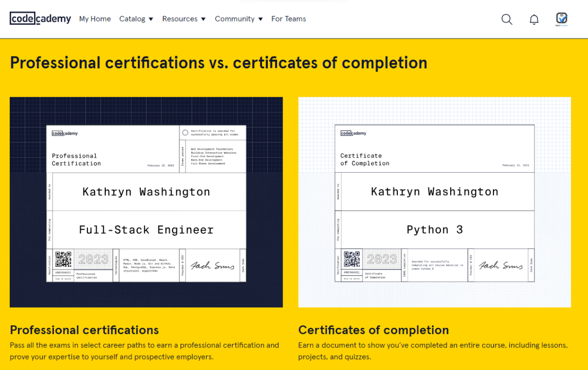Expand the Resources dropdown arrow
This screenshot has width=588, height=370.
pos(203,19)
